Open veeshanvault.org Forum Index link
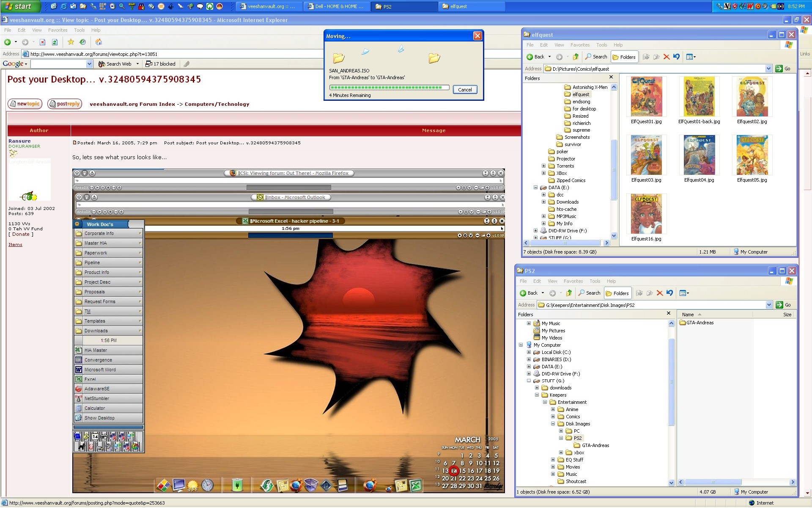The image size is (812, 508). [132, 104]
